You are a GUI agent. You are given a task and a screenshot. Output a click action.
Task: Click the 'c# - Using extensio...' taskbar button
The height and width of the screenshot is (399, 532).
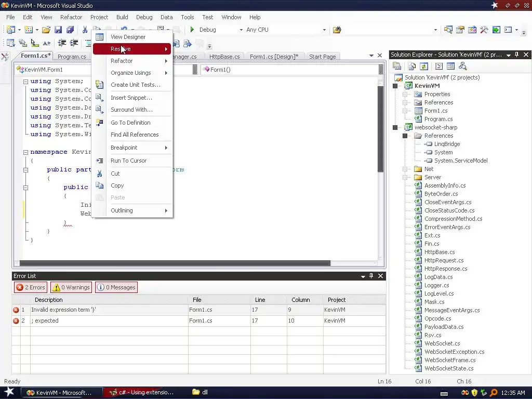tap(143, 392)
